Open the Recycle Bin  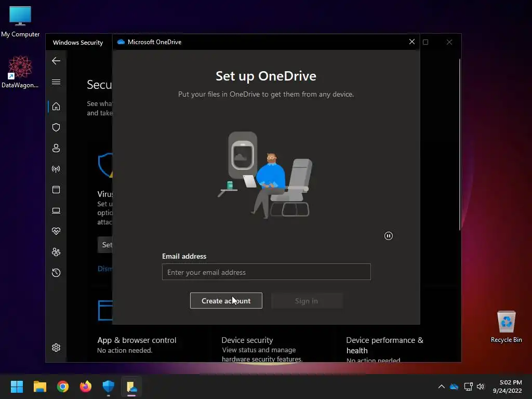point(506,327)
